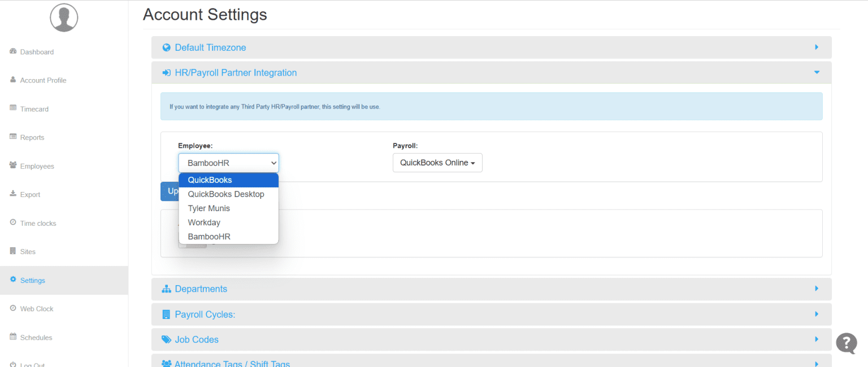Click the profile avatar image
The height and width of the screenshot is (367, 868).
pyautogui.click(x=64, y=17)
